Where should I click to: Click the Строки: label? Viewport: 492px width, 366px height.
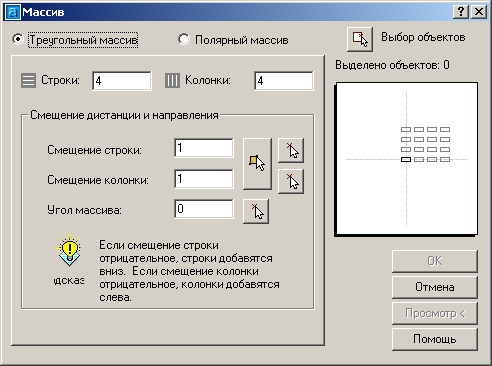(60, 80)
